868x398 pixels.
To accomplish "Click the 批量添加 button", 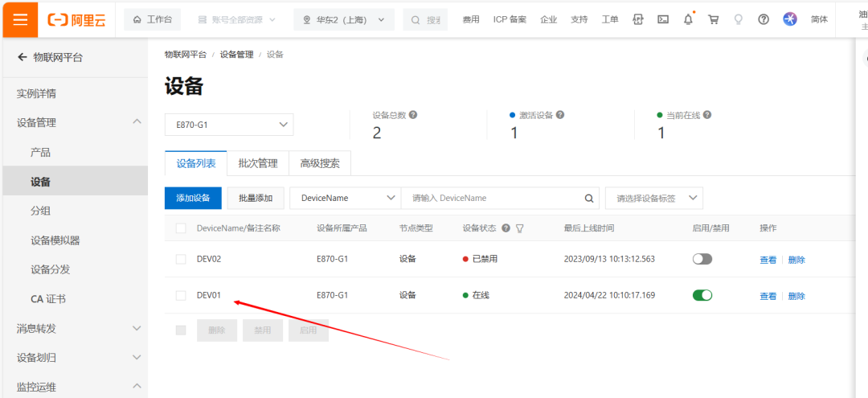I will pos(256,198).
